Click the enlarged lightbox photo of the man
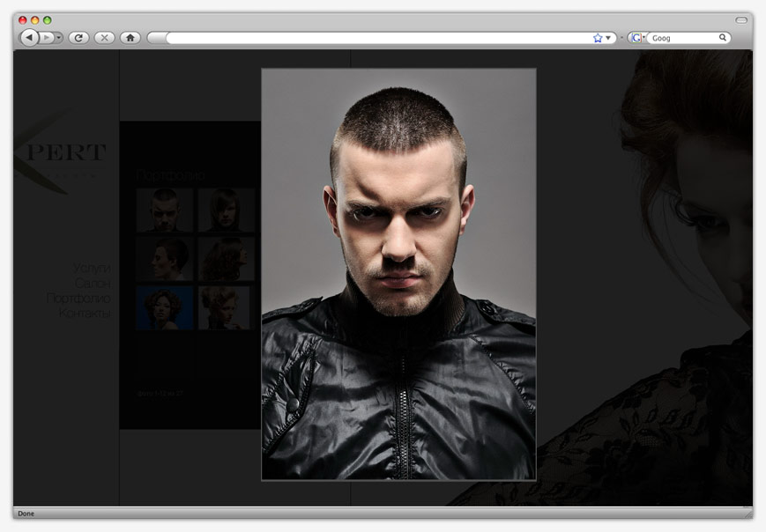The width and height of the screenshot is (766, 532). pos(398,274)
